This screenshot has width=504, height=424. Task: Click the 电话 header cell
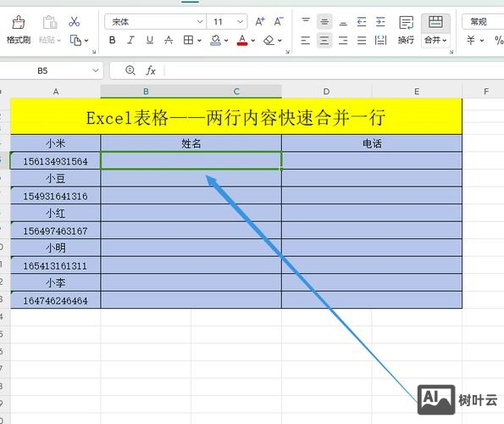tap(372, 143)
